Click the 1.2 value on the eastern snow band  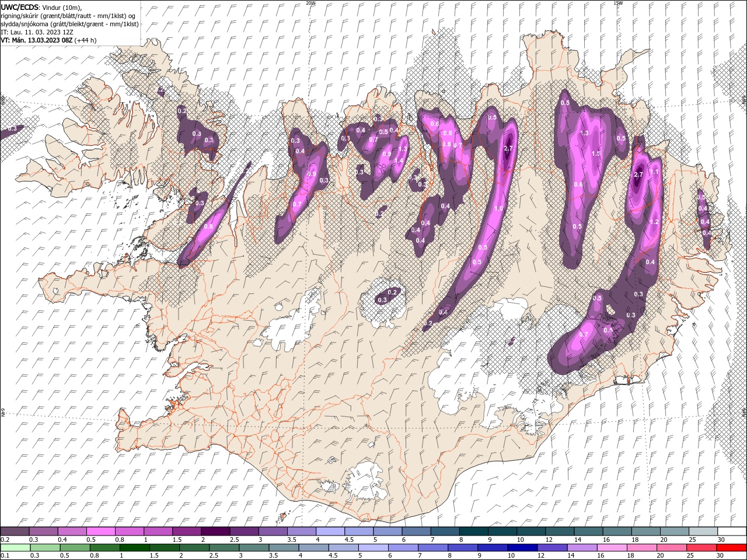654,222
